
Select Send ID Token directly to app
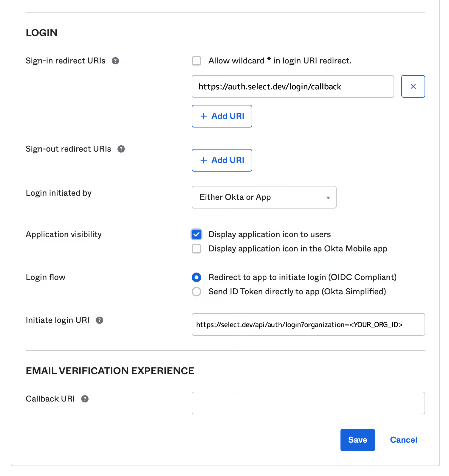(x=196, y=292)
